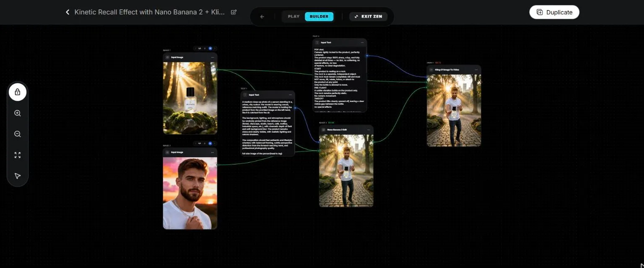Screen dimensions: 644x268
Task: Toggle the blue selector above Image 1 node
Action: tap(210, 48)
